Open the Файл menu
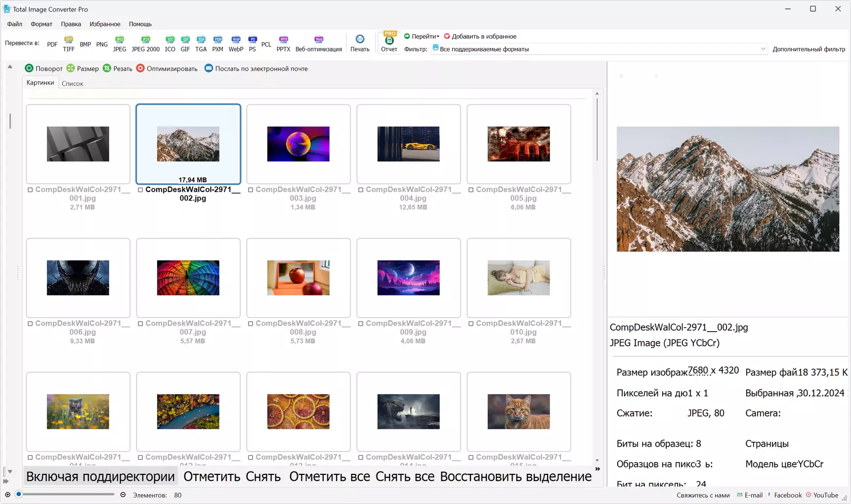Viewport: 851px width, 504px height. coord(15,24)
